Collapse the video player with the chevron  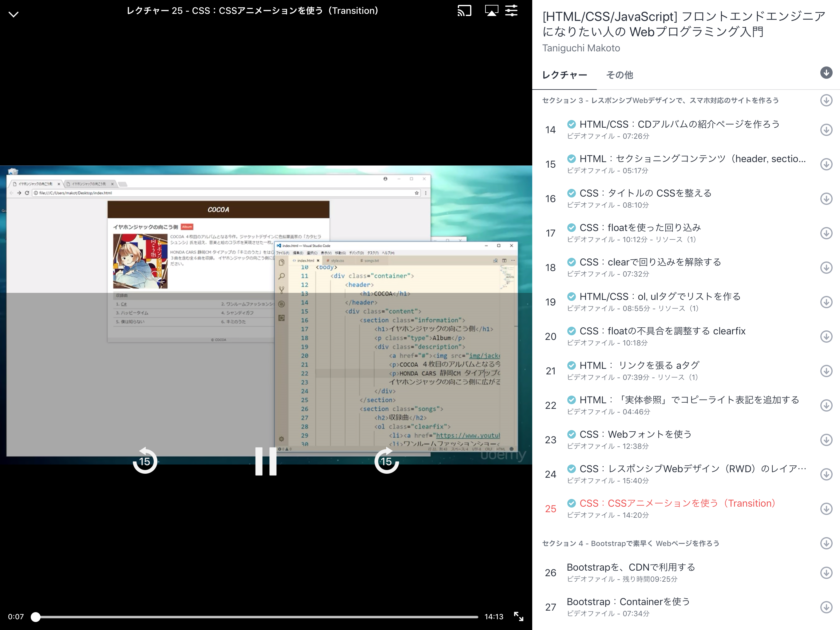pos(14,14)
